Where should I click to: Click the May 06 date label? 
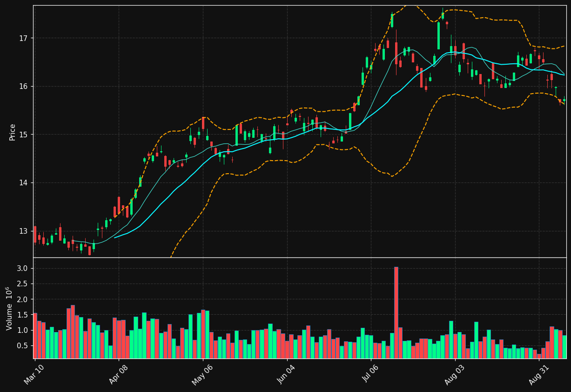pyautogui.click(x=202, y=374)
